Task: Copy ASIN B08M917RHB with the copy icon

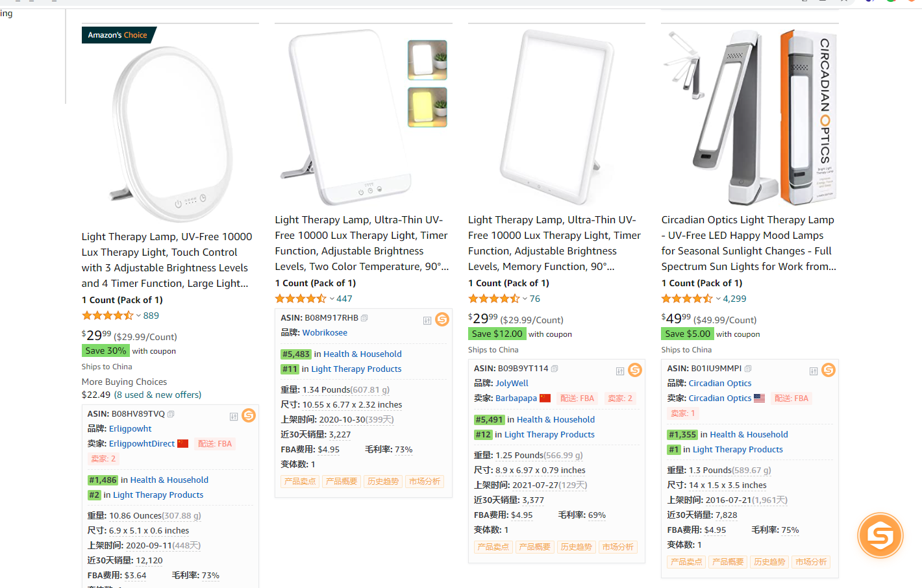Action: (x=364, y=318)
